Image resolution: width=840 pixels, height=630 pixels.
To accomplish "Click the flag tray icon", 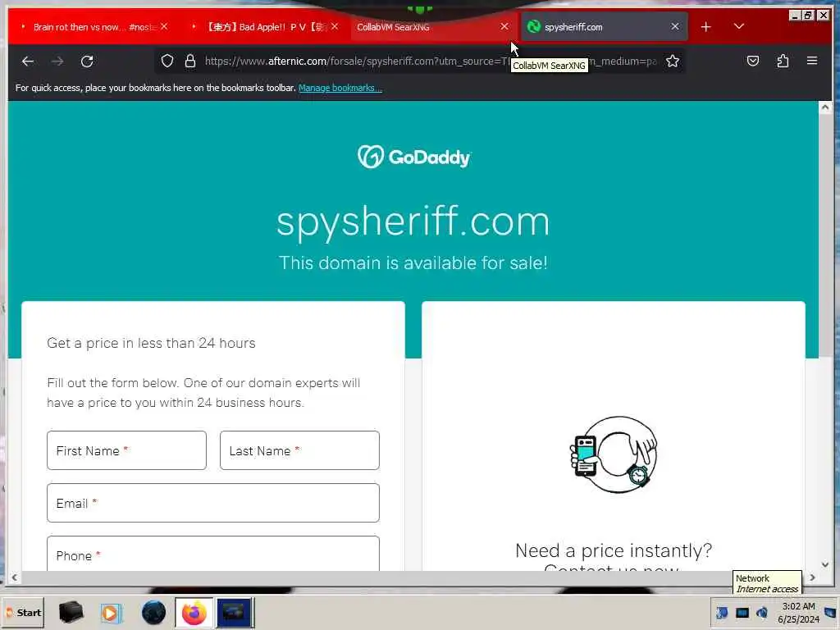I will (x=722, y=613).
